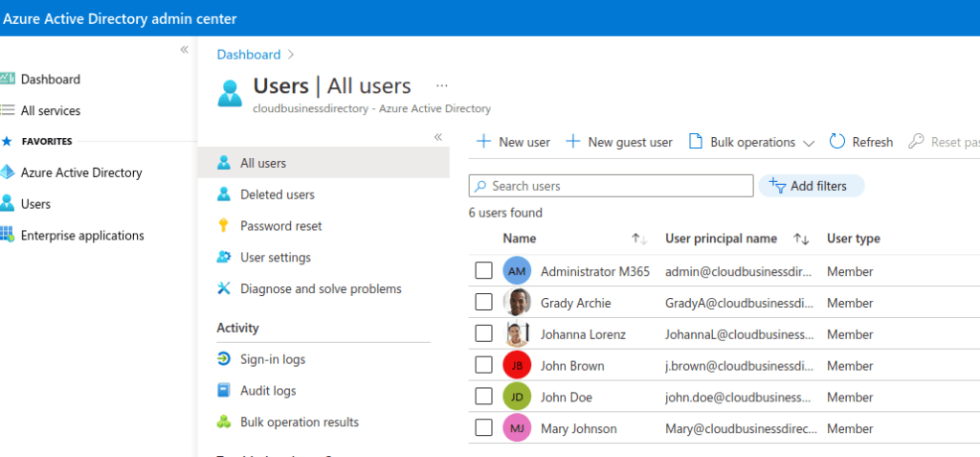Select the Administrator M365 checkbox
The width and height of the screenshot is (980, 457).
pyautogui.click(x=483, y=270)
